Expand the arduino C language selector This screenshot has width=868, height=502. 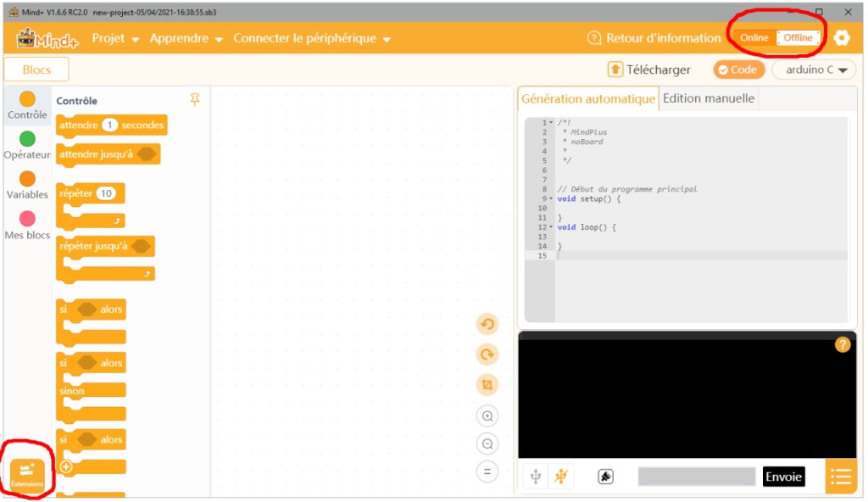814,70
